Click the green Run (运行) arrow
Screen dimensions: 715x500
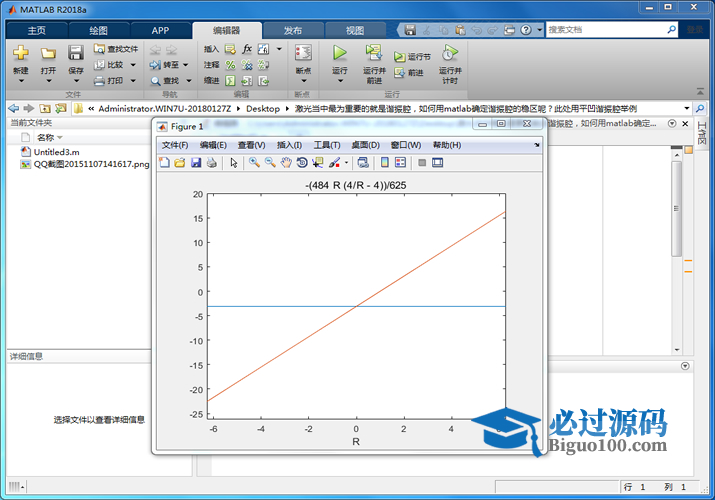[x=339, y=52]
